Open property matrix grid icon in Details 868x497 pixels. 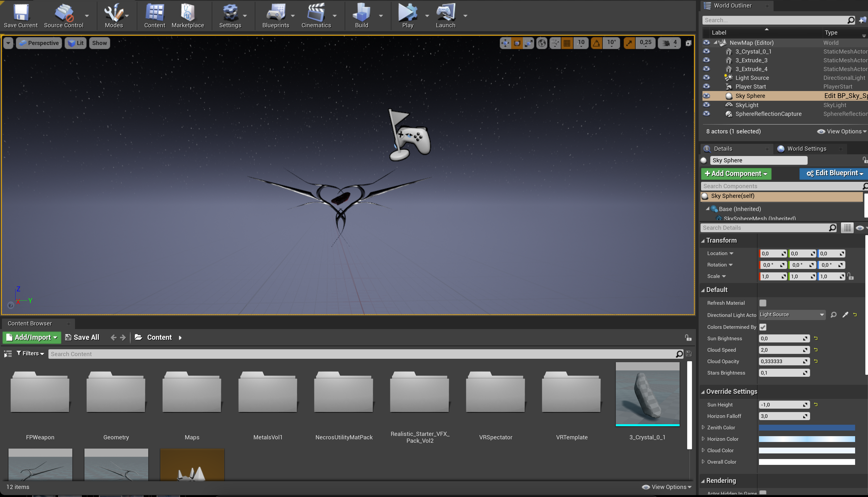tap(847, 228)
